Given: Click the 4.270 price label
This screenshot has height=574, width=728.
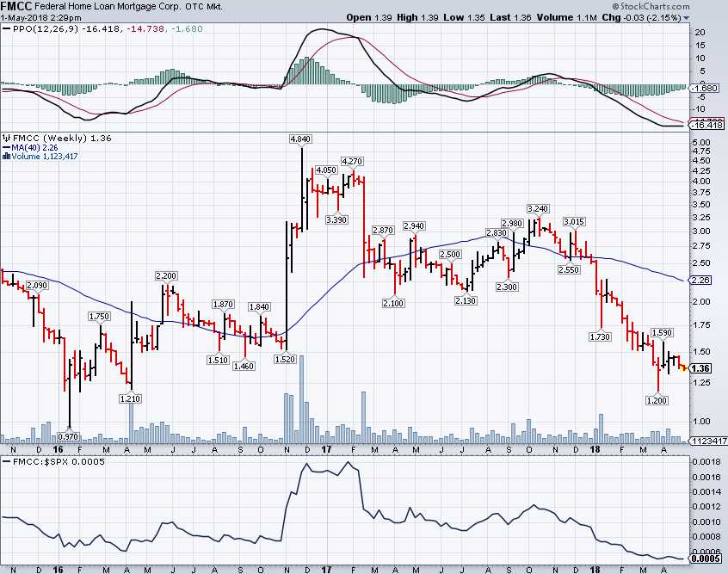Looking at the screenshot, I should 353,162.
